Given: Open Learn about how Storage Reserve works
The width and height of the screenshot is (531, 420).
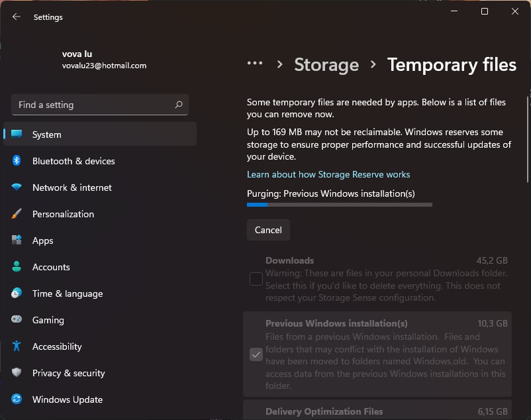Looking at the screenshot, I should tap(328, 174).
